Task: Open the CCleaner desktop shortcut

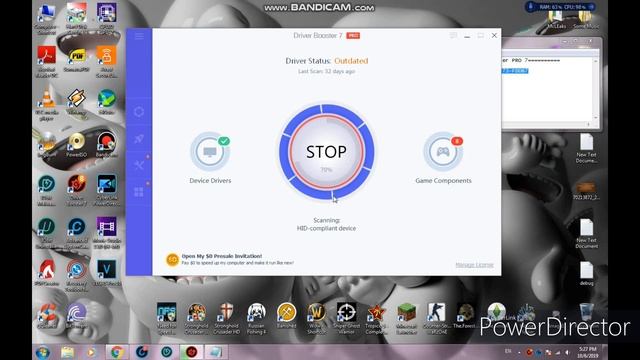Action: coord(46,315)
